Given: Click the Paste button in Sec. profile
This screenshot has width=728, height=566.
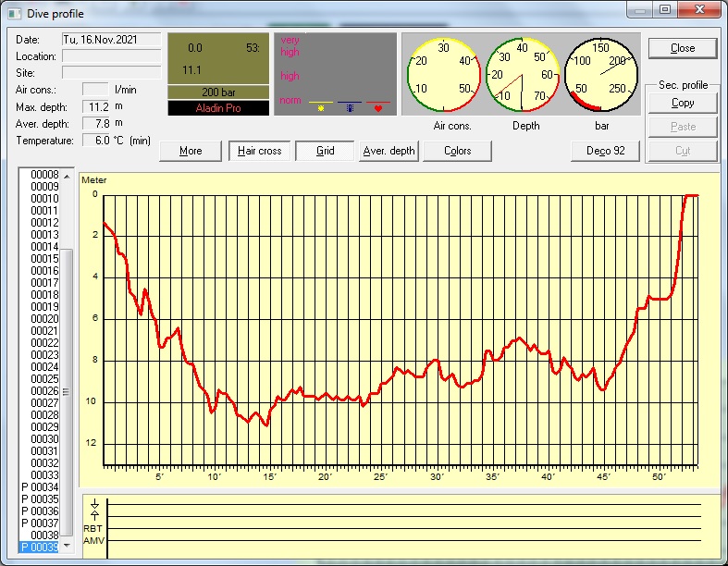Looking at the screenshot, I should (x=683, y=127).
